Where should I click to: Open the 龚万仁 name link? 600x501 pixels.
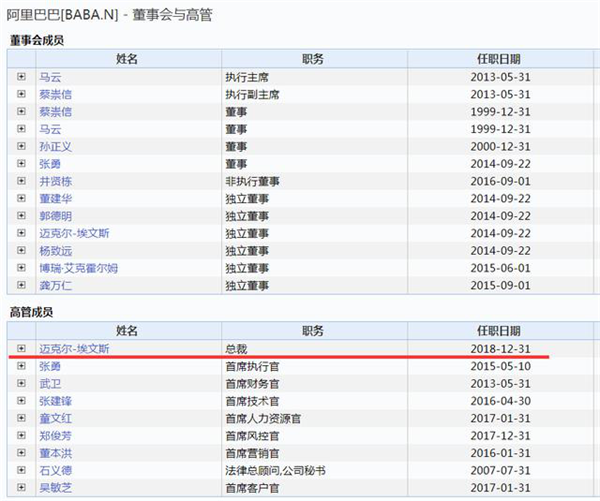[55, 285]
